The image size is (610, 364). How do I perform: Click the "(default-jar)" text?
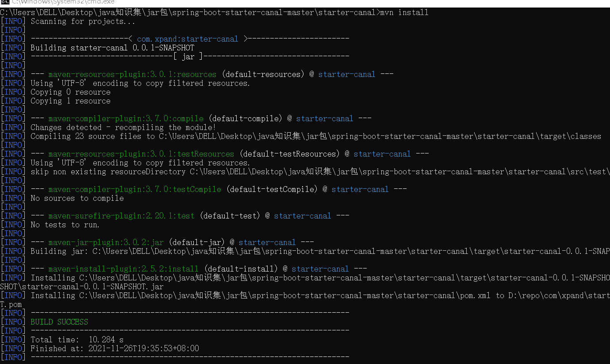(x=197, y=242)
